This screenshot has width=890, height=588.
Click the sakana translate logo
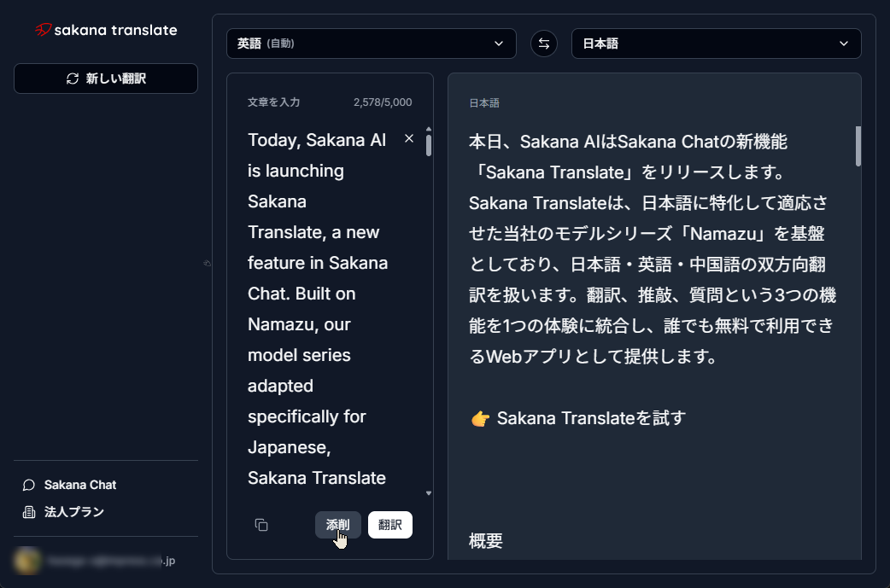click(106, 30)
